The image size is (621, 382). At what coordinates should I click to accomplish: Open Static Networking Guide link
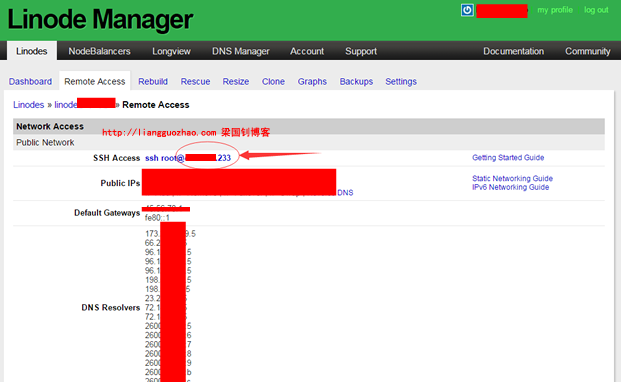point(512,179)
